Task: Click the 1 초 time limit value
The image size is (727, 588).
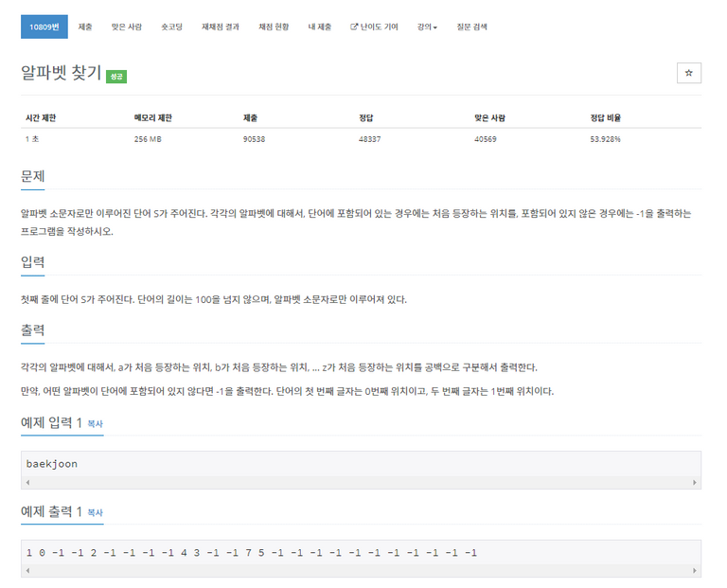Action: point(32,139)
